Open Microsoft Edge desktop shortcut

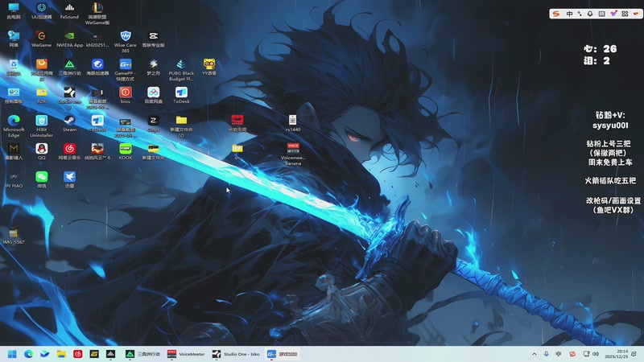coord(14,126)
